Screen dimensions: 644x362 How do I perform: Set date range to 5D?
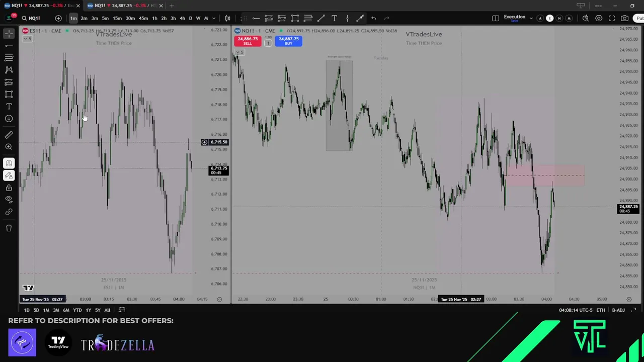pyautogui.click(x=36, y=310)
